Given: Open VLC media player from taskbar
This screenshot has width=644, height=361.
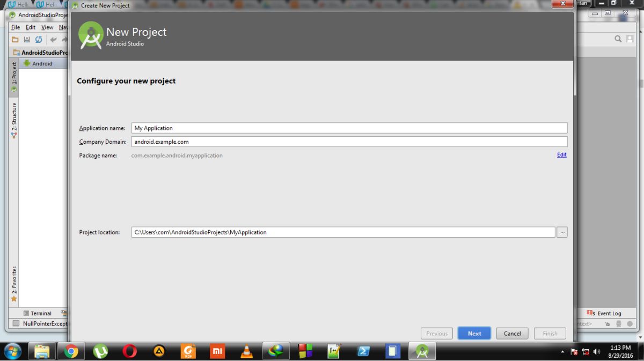Looking at the screenshot, I should pyautogui.click(x=246, y=351).
